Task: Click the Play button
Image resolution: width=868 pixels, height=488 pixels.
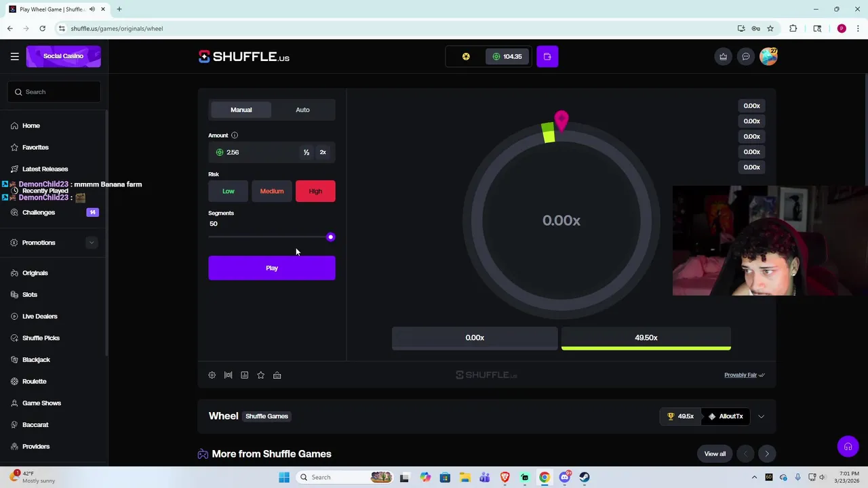Action: click(272, 268)
